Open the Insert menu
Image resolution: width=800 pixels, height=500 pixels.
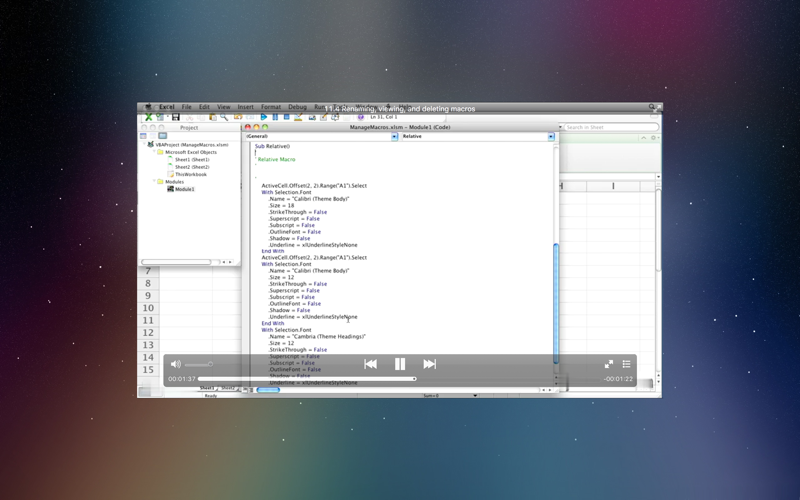[x=245, y=107]
